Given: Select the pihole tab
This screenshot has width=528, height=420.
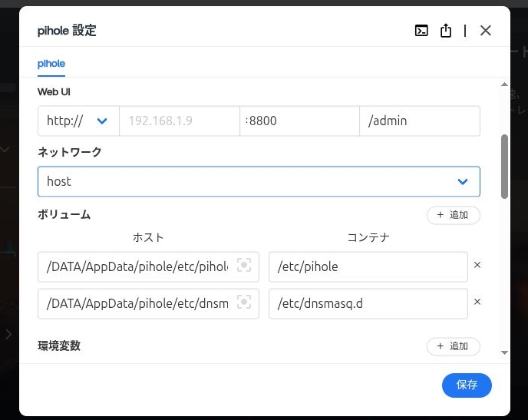Looking at the screenshot, I should (x=51, y=64).
